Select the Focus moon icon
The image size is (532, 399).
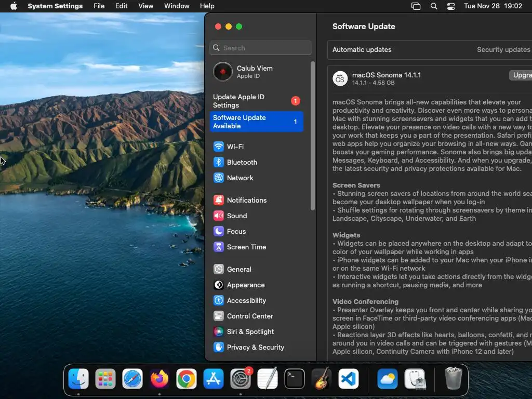point(219,231)
